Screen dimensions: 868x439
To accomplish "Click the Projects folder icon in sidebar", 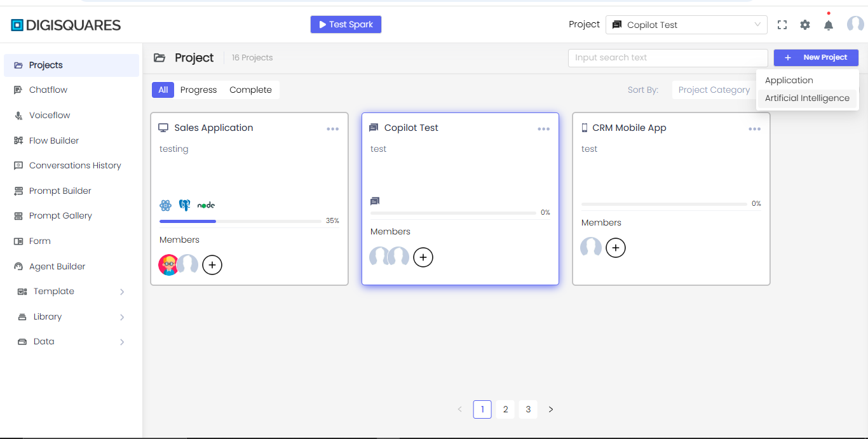I will pos(18,65).
